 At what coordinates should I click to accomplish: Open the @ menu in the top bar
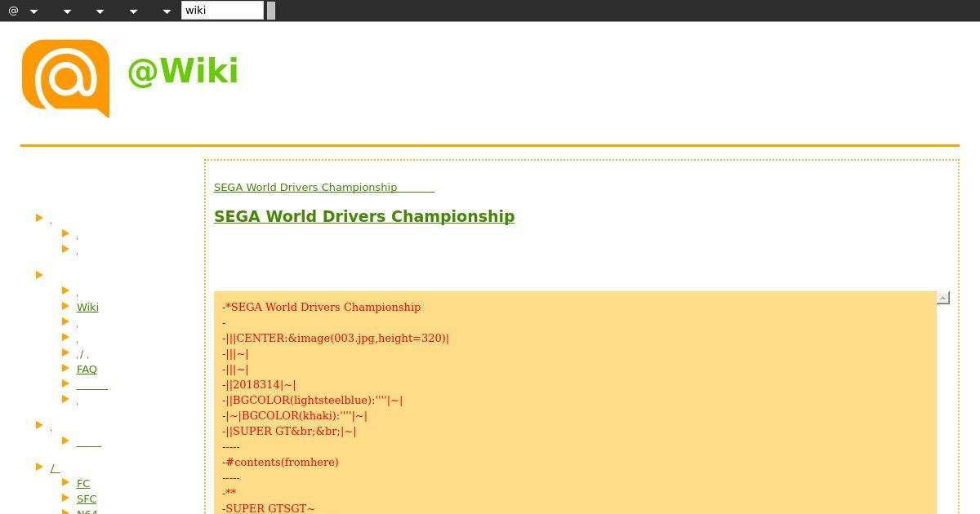tap(13, 11)
